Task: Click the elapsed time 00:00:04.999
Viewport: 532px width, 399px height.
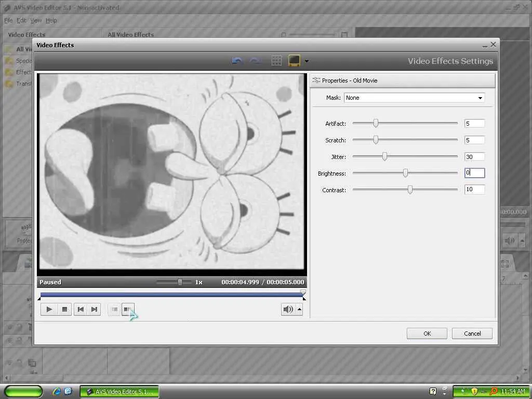Action: (240, 282)
